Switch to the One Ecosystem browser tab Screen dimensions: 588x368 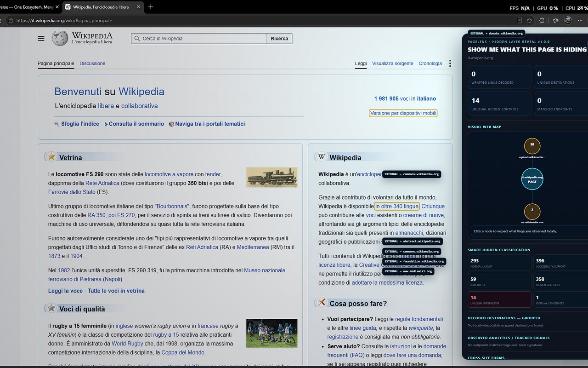pos(28,7)
